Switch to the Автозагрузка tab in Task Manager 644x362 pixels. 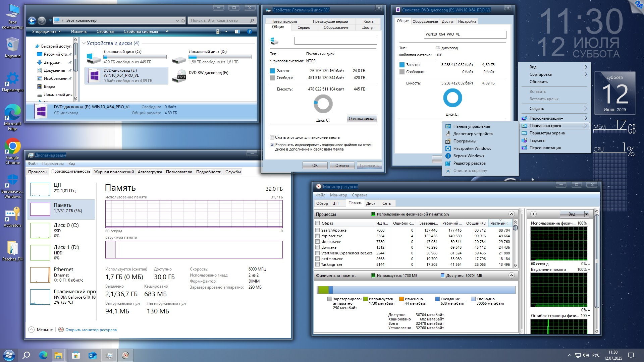tap(150, 172)
